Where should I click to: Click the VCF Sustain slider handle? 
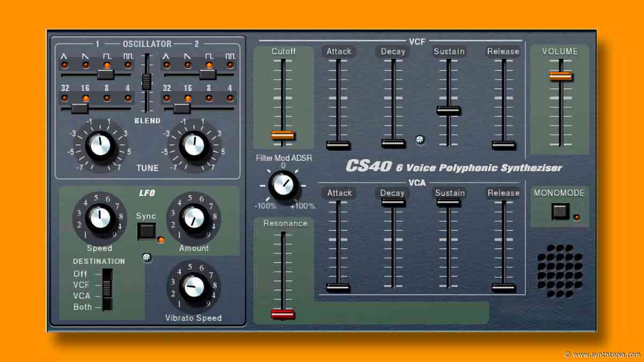(448, 110)
